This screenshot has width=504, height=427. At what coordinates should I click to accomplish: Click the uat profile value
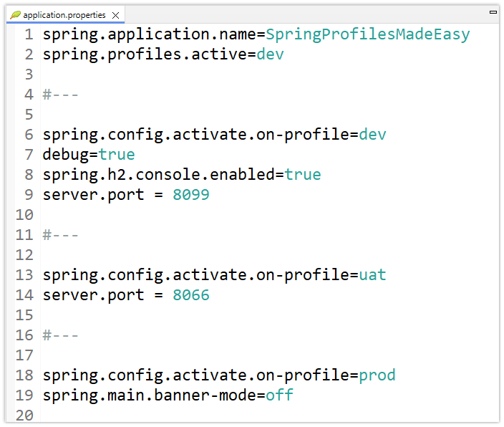coord(372,275)
